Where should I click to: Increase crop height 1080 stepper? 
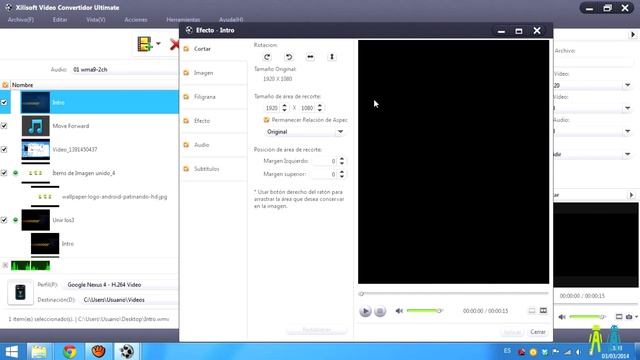pyautogui.click(x=320, y=106)
